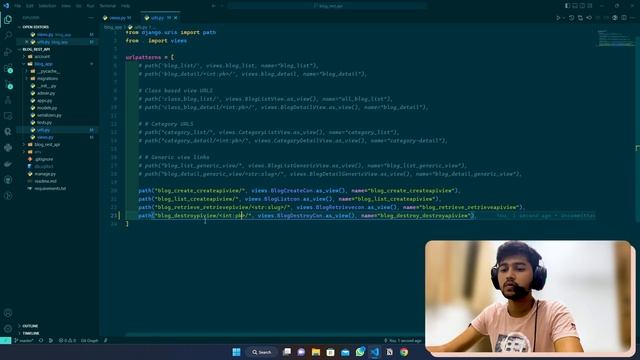This screenshot has width=640, height=360.
Task: Click the Run Python File play button
Action: pos(558,18)
